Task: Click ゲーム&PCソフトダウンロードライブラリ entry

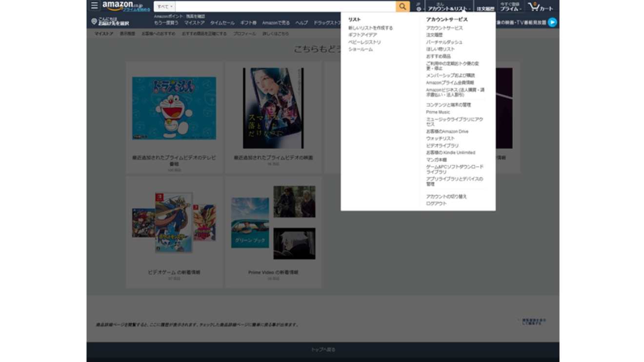Action: (x=455, y=169)
